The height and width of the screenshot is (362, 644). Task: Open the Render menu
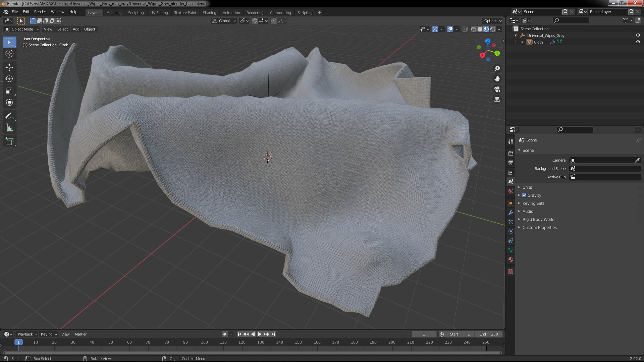click(x=40, y=12)
